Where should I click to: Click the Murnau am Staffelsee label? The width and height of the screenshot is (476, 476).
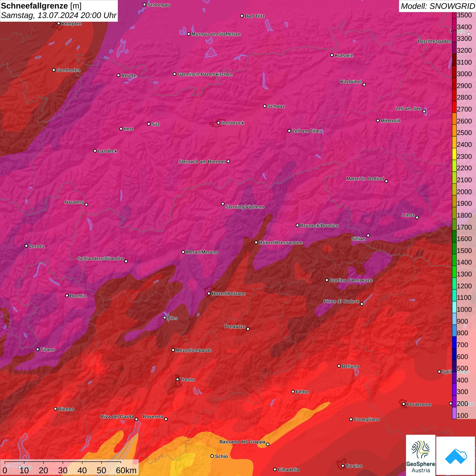(216, 34)
